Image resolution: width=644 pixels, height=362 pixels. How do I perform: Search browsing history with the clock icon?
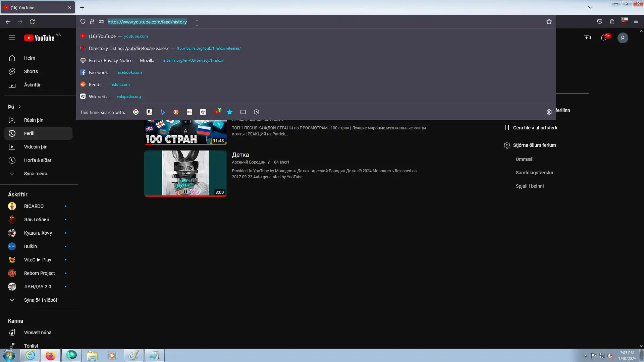257,112
